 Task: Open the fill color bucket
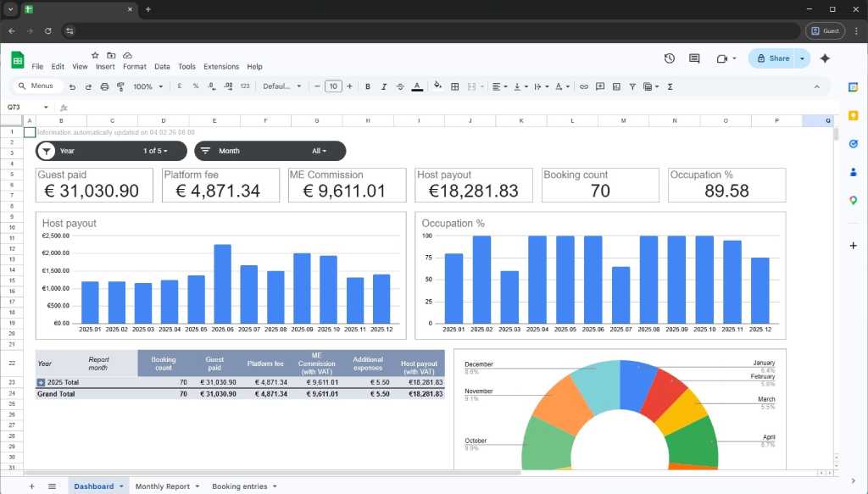pos(438,86)
